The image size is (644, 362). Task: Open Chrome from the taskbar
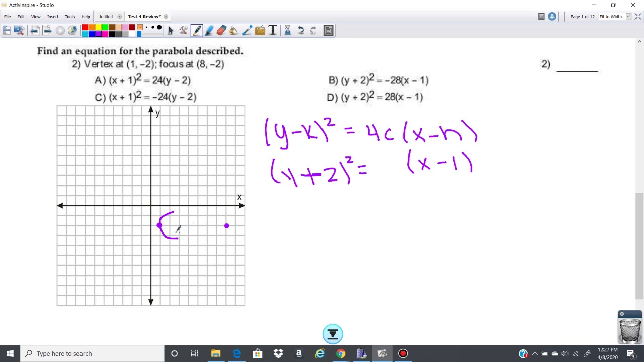click(x=341, y=353)
